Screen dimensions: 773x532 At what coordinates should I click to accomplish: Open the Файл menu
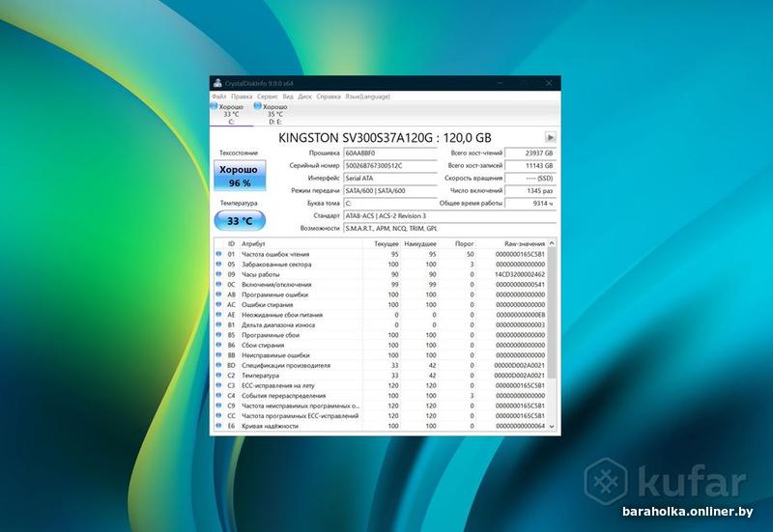click(219, 97)
